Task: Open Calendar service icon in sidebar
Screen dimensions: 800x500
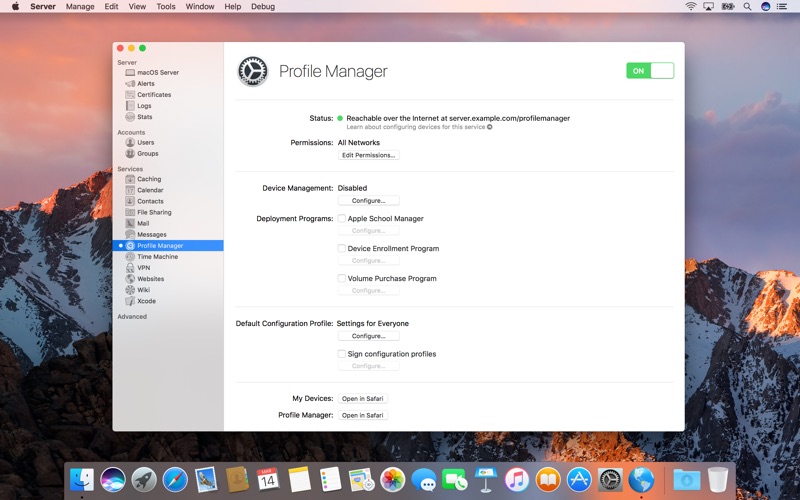Action: (130, 190)
